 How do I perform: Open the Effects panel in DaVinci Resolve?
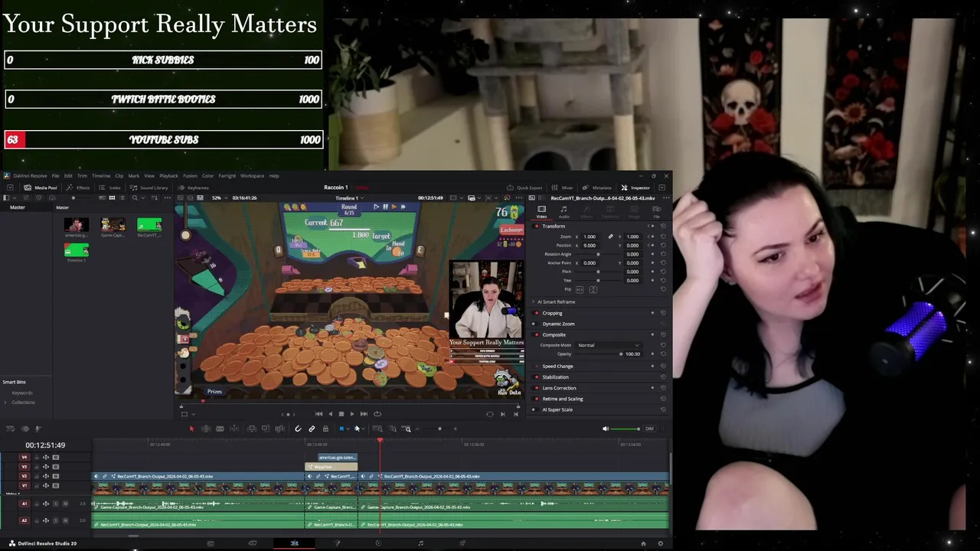pos(78,187)
